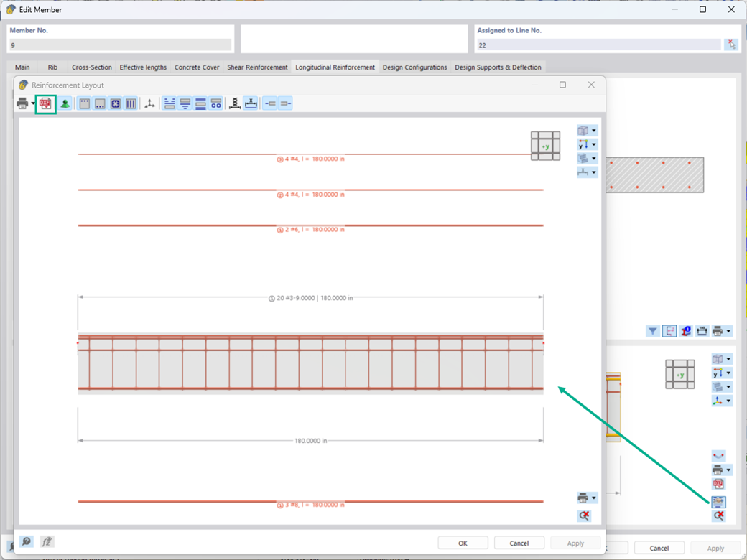Click the select-line arrow next to Assigned Line
Screen dimensions: 747x560
coord(732,44)
